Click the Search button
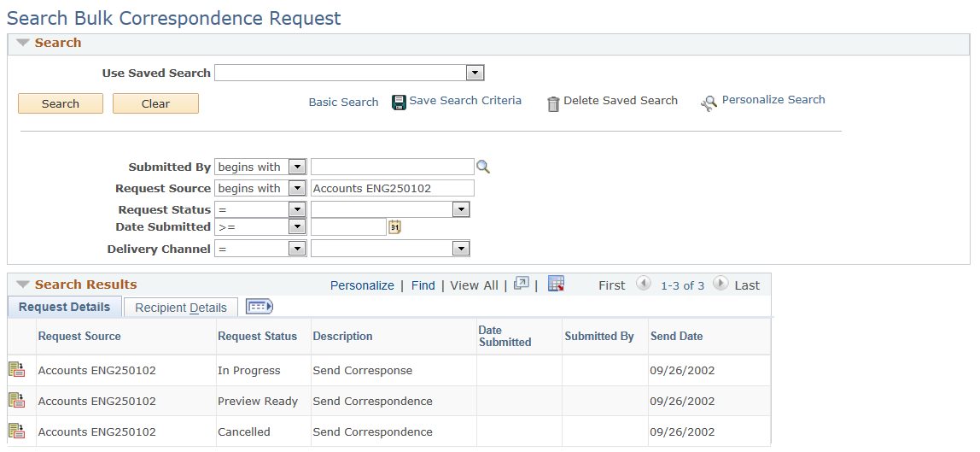 tap(61, 103)
